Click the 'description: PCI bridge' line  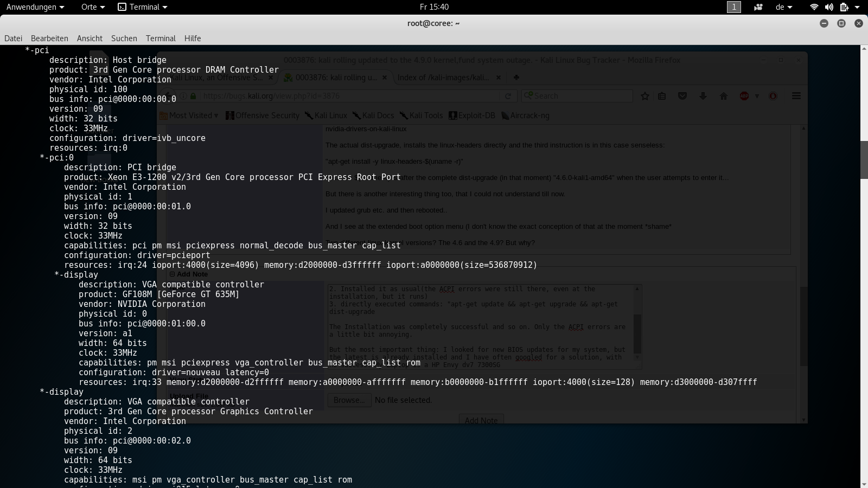pos(120,168)
